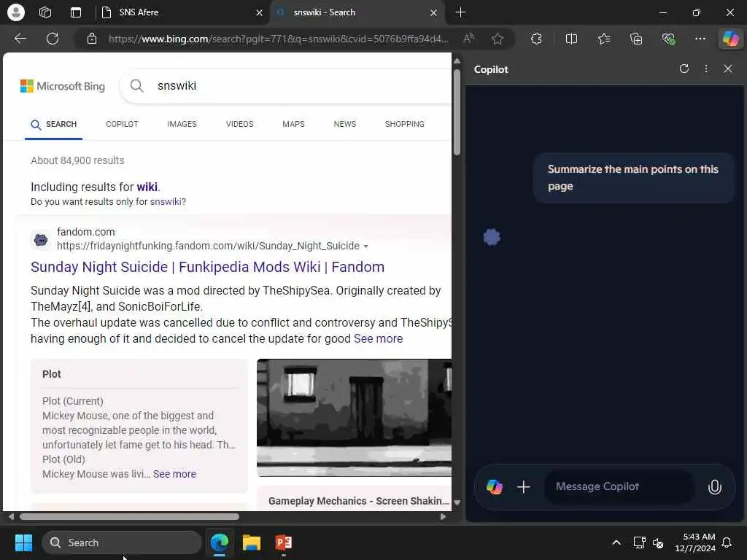Reload the page with the refresh icon
This screenshot has width=747, height=560.
(x=53, y=39)
